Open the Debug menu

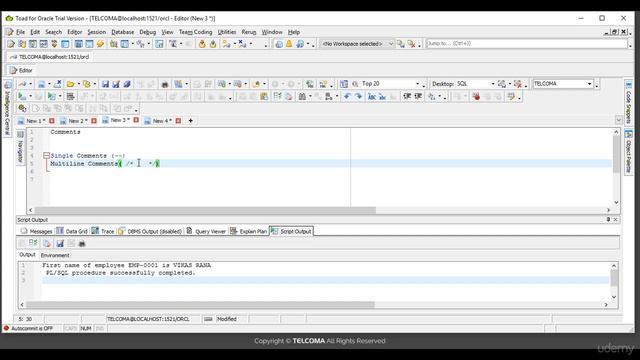tap(147, 32)
